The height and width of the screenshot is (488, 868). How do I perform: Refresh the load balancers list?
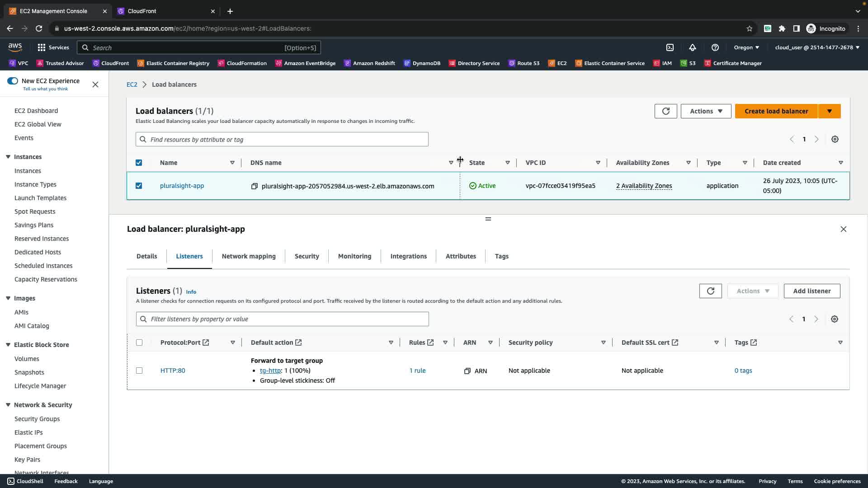click(665, 111)
